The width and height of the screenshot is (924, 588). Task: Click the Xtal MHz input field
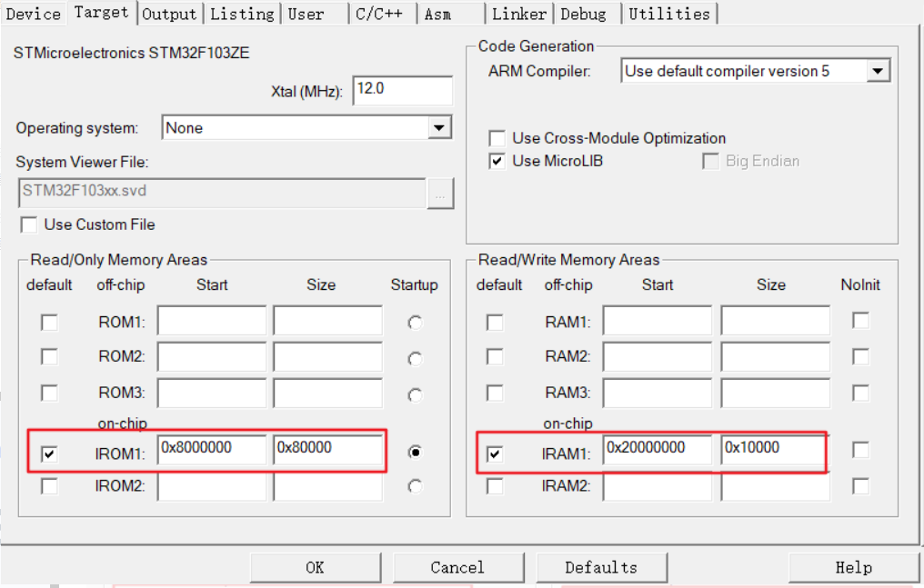coord(402,90)
